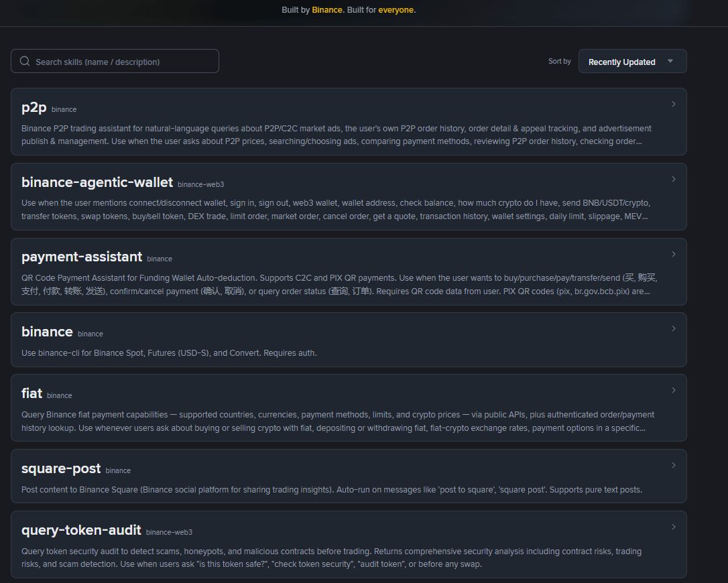Open the p2p skill title

(34, 108)
